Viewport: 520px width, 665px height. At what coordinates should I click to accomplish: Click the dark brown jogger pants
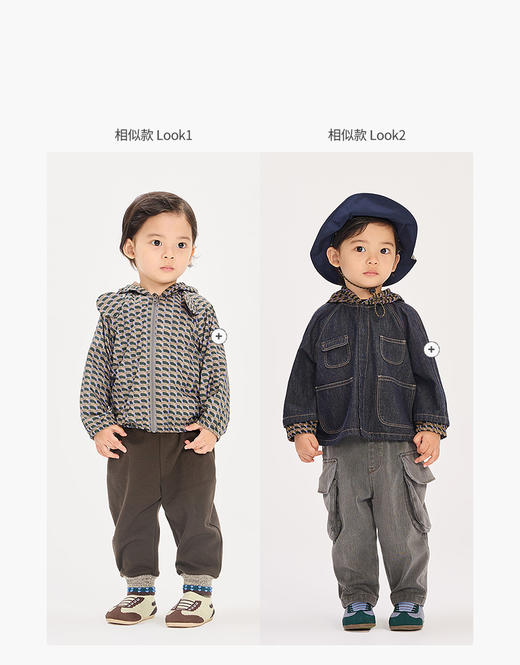(164, 503)
